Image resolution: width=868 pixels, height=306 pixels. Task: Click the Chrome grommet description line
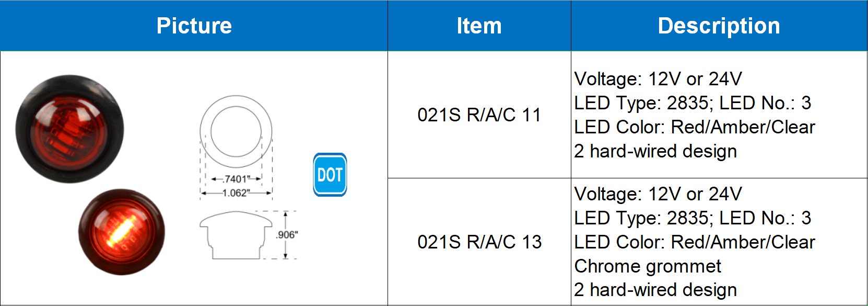(647, 266)
